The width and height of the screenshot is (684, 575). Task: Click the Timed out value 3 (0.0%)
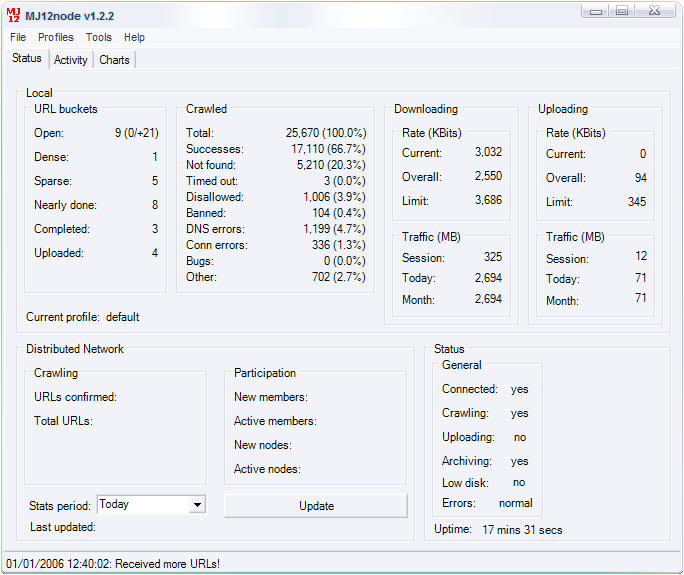coord(345,181)
